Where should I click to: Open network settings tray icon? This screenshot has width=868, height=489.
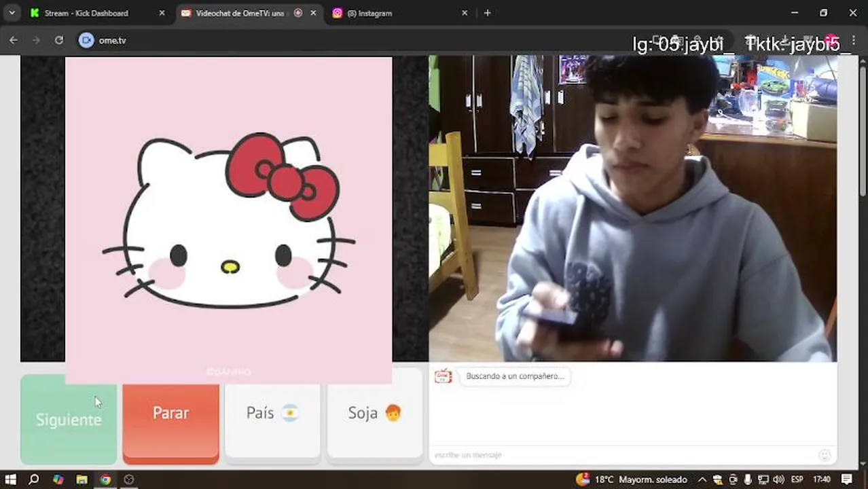[763, 479]
